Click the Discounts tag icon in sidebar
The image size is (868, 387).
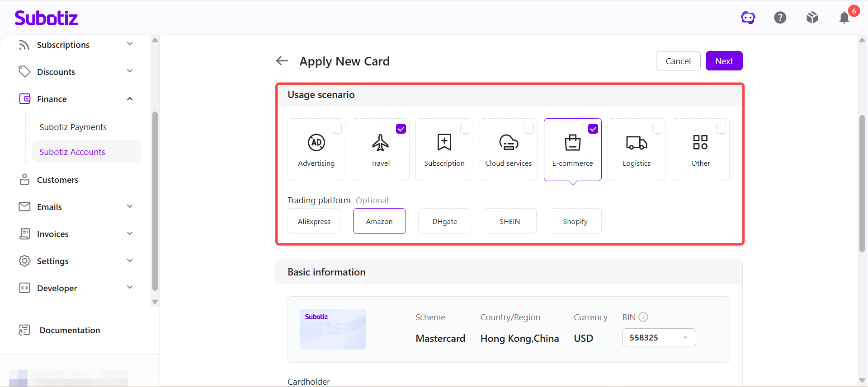click(24, 72)
